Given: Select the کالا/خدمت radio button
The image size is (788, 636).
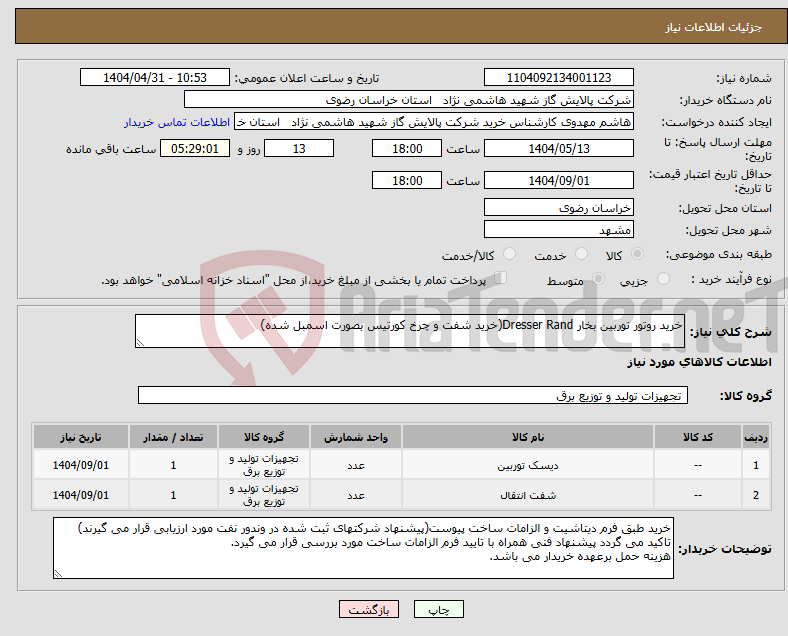Looking at the screenshot, I should pos(510,254).
